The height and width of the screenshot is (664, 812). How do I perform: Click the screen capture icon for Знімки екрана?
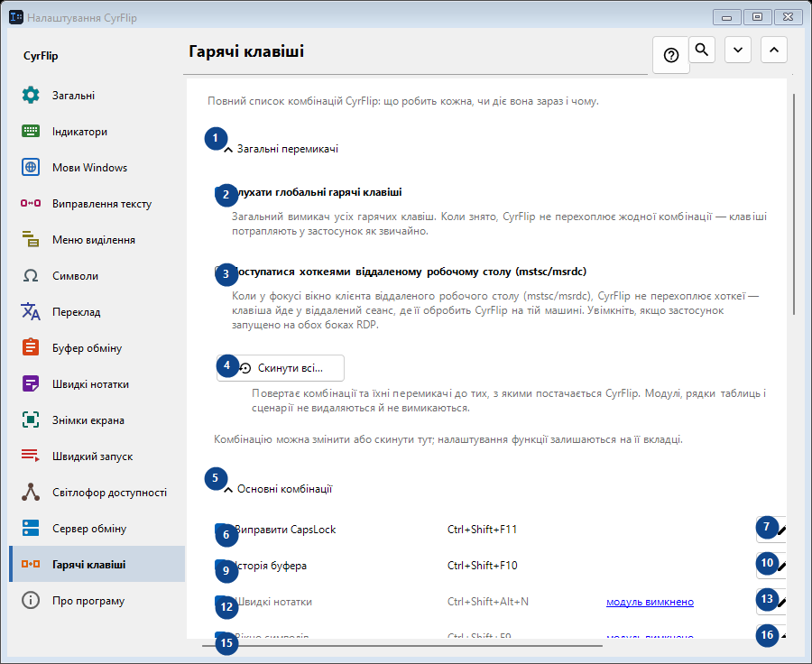31,420
